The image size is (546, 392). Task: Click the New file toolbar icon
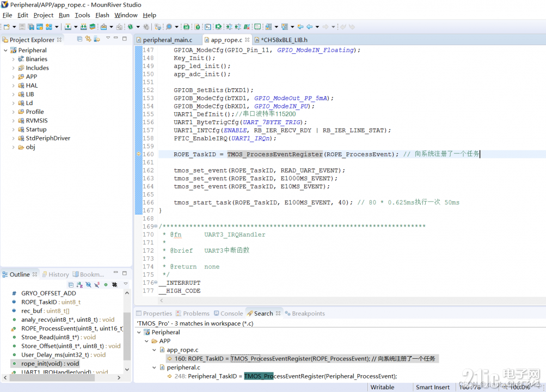[x=7, y=27]
